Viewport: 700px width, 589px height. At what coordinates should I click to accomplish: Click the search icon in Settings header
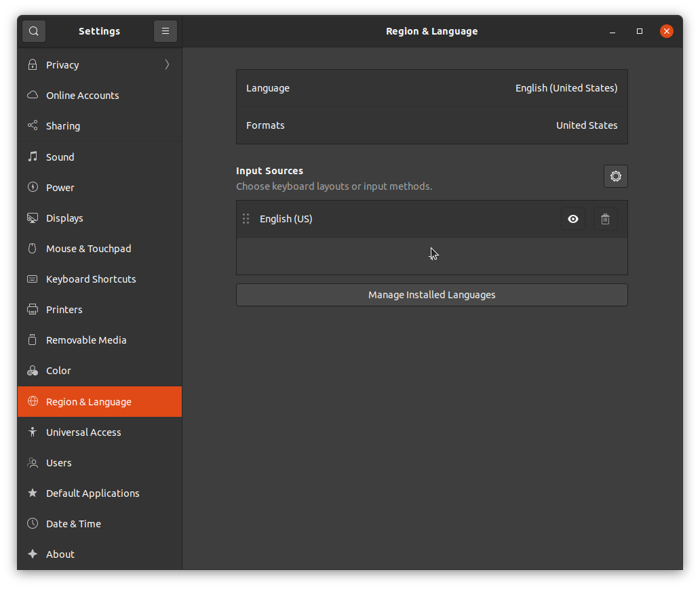coord(33,31)
